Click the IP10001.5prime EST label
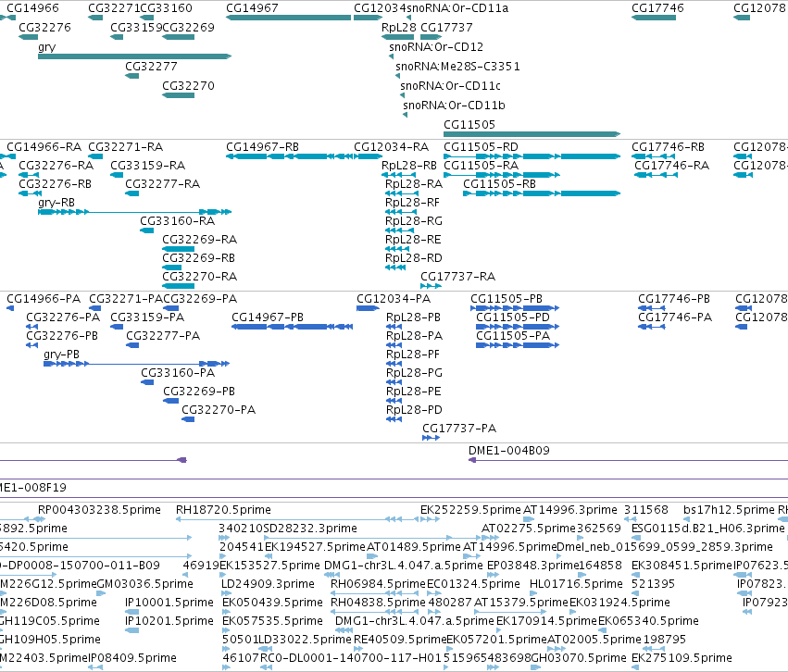Screen dimensions: 788x672 pyautogui.click(x=169, y=603)
